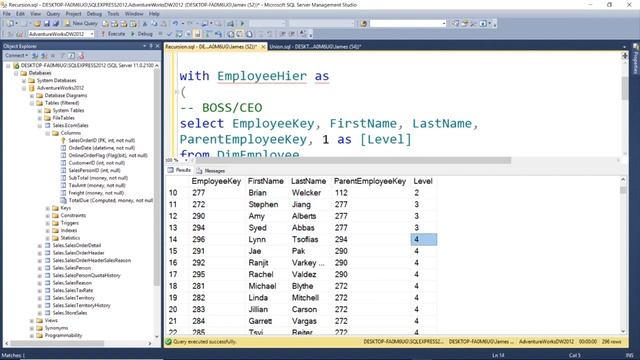Click the Comment Out Selected Lines icon
This screenshot has height=360, width=640.
(x=262, y=34)
